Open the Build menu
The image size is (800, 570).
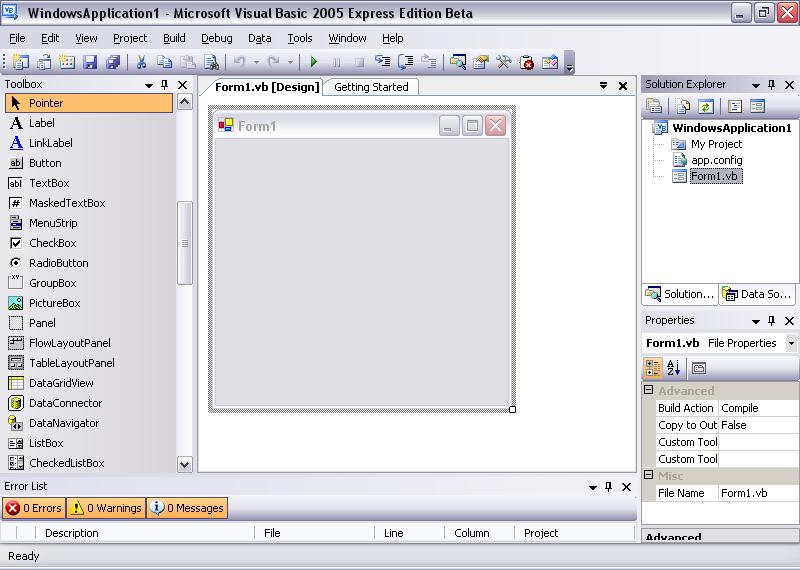coord(174,38)
